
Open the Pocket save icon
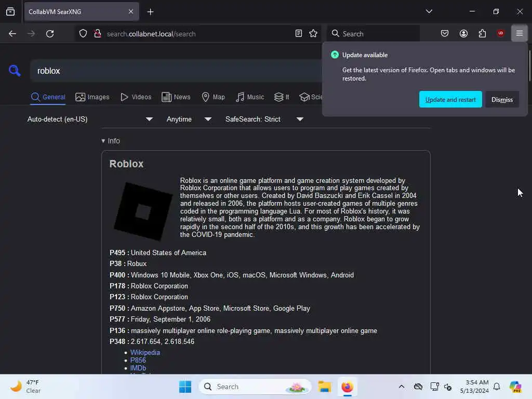pyautogui.click(x=445, y=33)
